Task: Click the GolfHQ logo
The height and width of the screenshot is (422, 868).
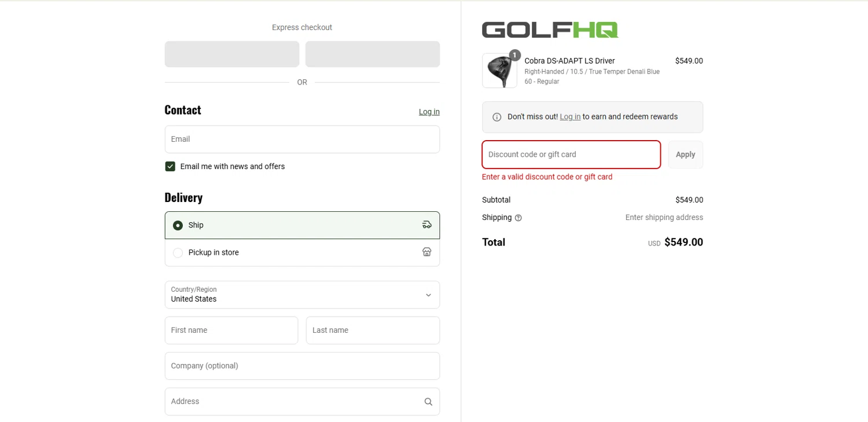Action: click(550, 30)
